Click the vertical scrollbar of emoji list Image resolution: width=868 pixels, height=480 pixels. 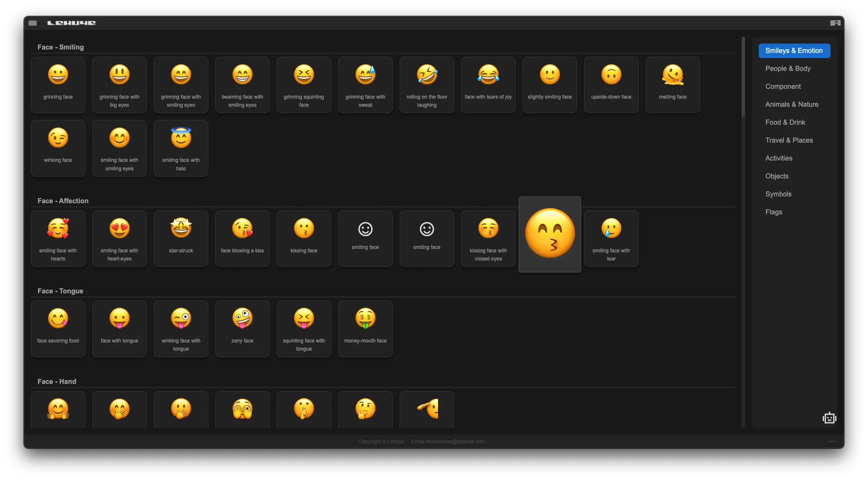click(x=743, y=77)
